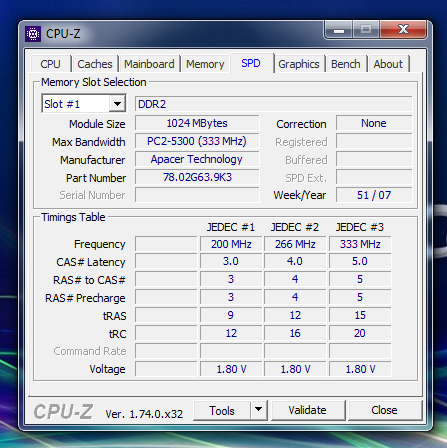The width and height of the screenshot is (447, 448).
Task: Close window with the red X button
Action: pos(403,30)
